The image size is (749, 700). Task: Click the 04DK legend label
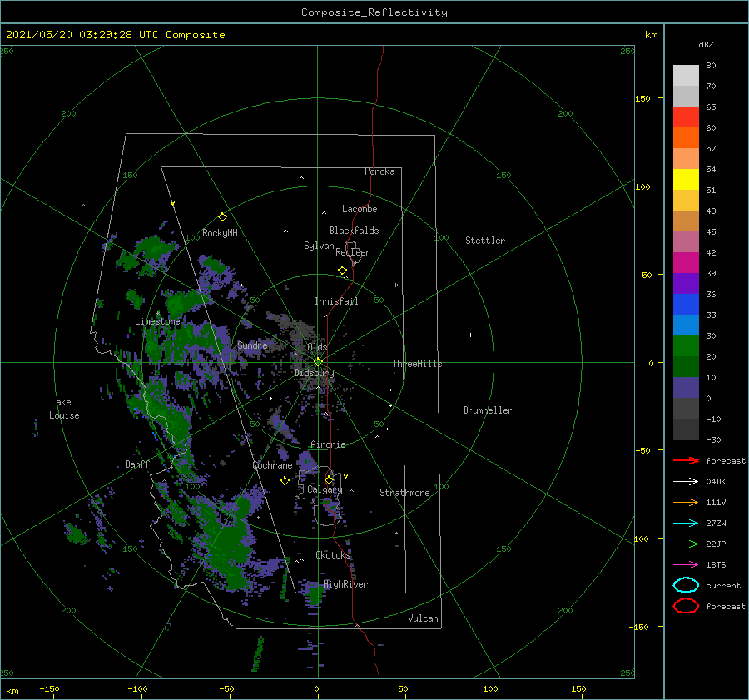(716, 481)
